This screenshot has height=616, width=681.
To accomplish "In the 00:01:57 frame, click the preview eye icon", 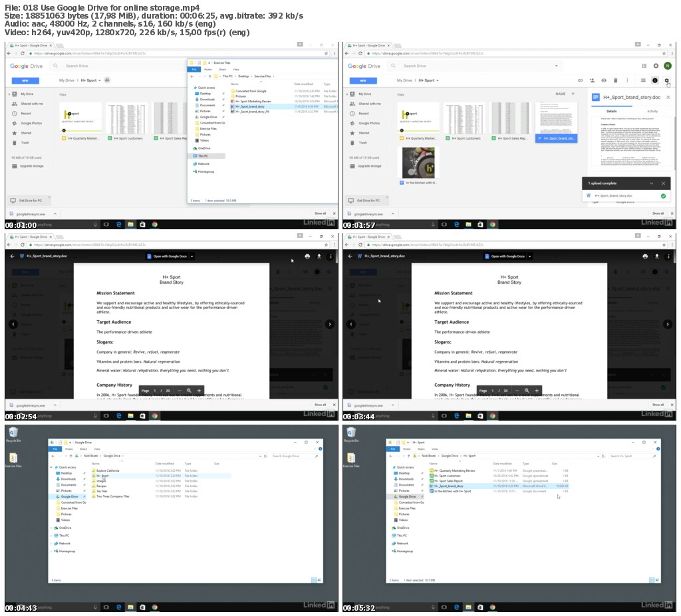I will tap(604, 80).
